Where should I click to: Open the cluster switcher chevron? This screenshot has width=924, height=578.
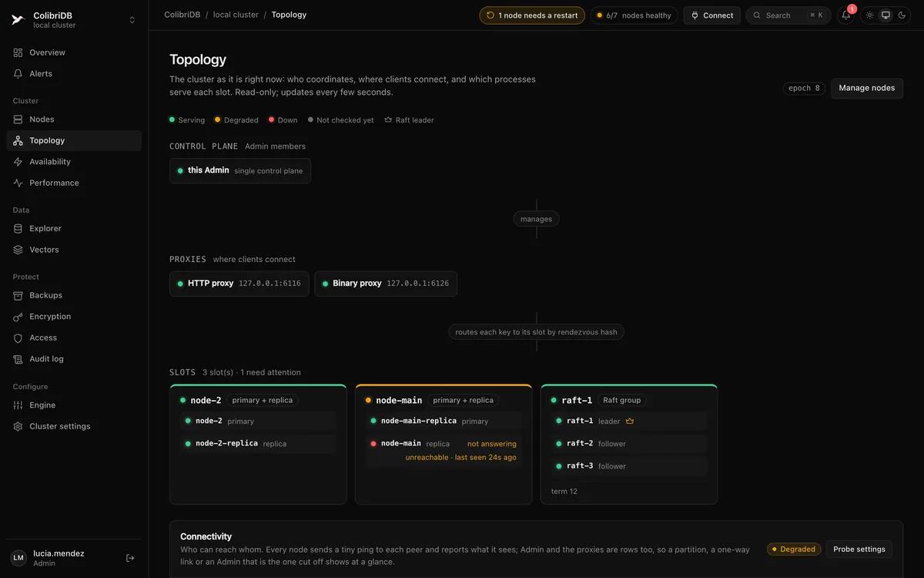(132, 20)
